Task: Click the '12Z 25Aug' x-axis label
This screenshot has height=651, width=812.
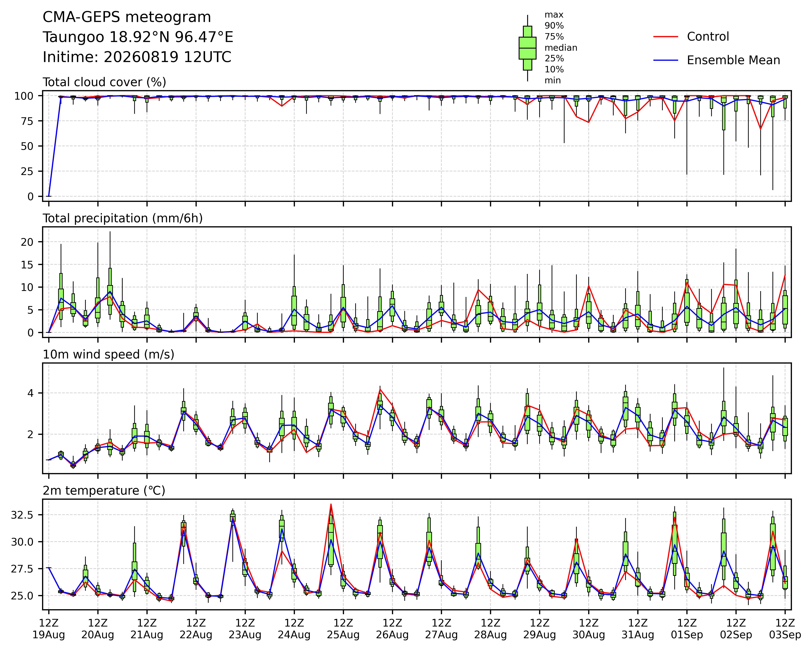Action: [343, 629]
